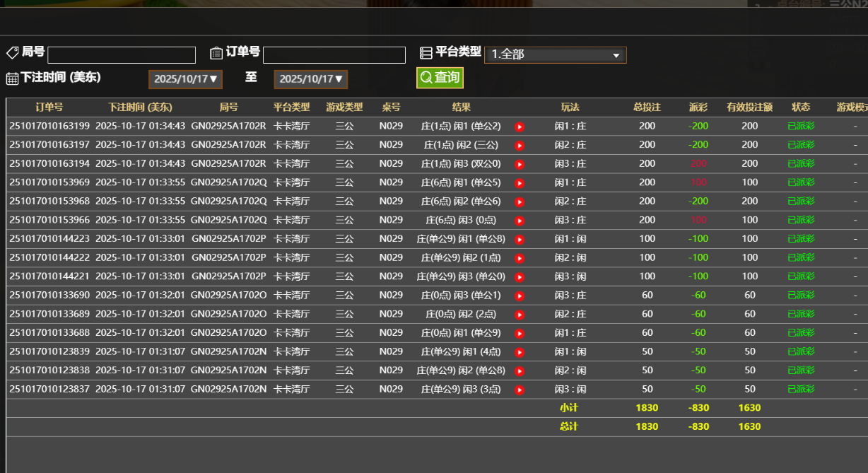Click the green 查询 search button

pyautogui.click(x=440, y=78)
